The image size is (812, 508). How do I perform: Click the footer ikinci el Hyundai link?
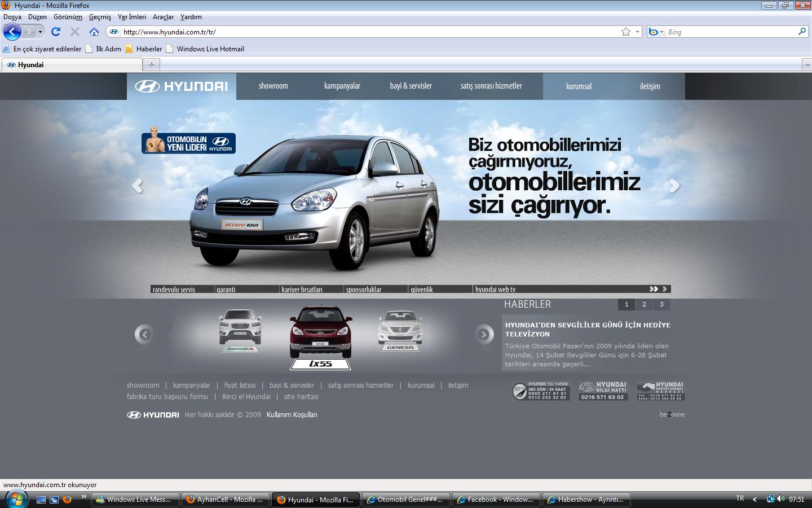tap(246, 397)
